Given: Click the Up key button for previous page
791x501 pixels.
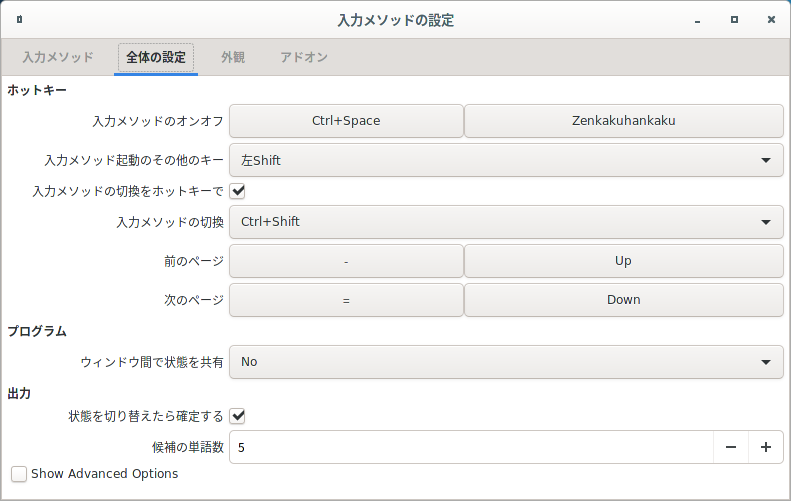Looking at the screenshot, I should (x=624, y=261).
